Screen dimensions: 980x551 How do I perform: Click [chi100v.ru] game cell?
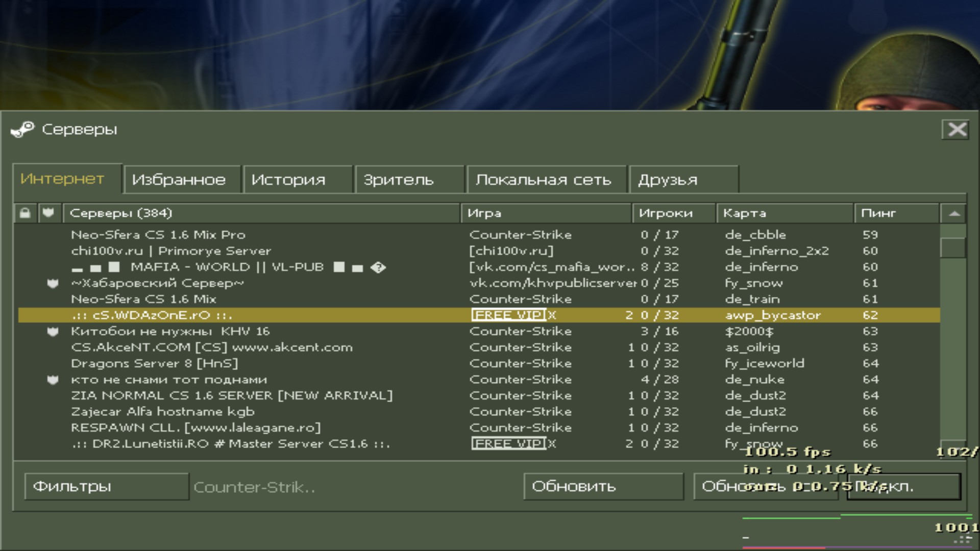click(511, 251)
